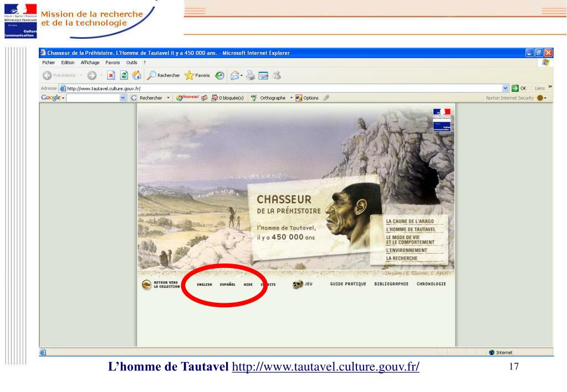
Task: Open La Recherche section link
Action: [x=401, y=259]
